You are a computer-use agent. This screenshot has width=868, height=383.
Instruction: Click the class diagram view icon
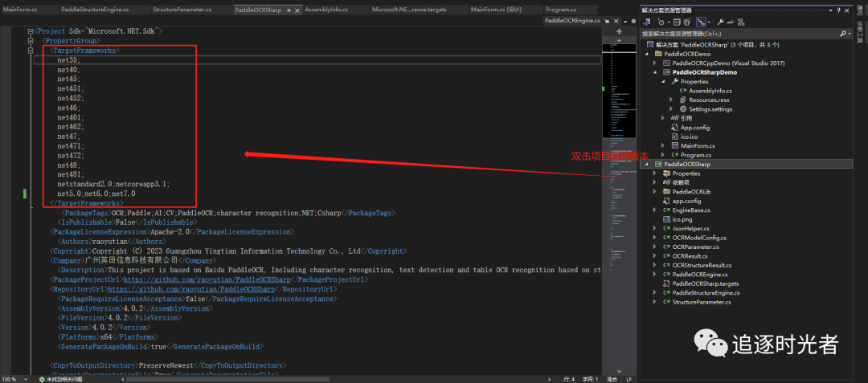[x=741, y=22]
